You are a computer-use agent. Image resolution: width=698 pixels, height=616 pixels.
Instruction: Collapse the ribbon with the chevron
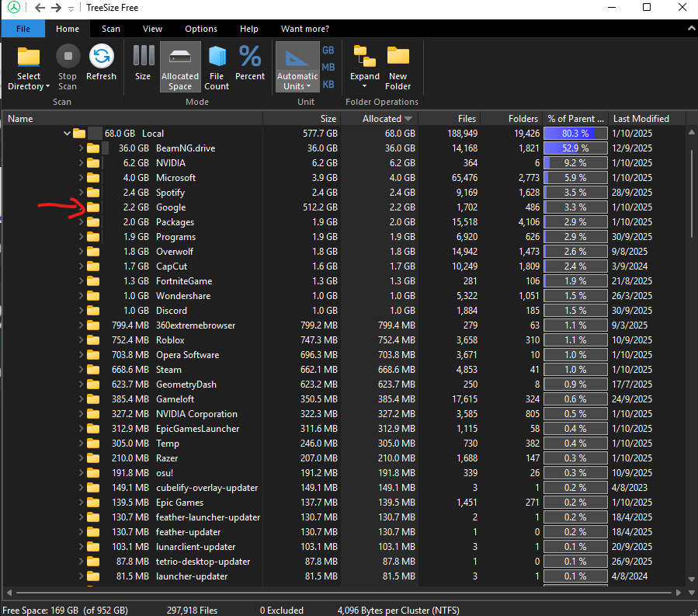click(691, 28)
